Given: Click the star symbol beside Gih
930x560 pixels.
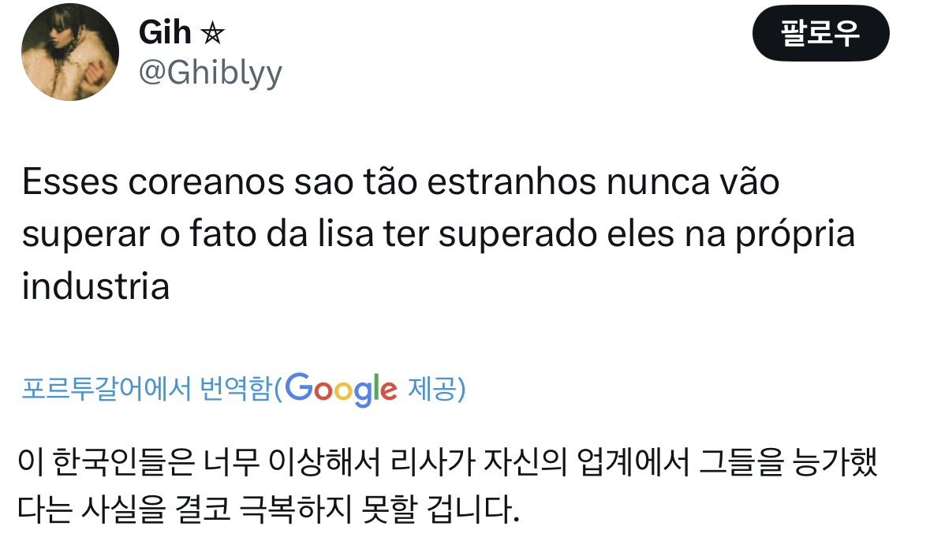Looking at the screenshot, I should (x=214, y=34).
